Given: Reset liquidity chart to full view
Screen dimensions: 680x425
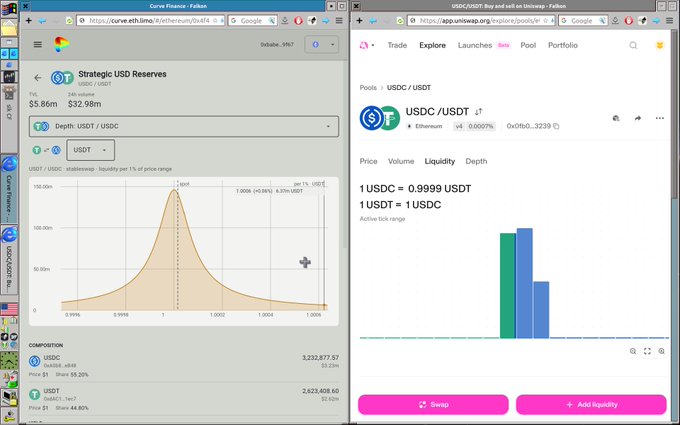Looking at the screenshot, I should [647, 351].
